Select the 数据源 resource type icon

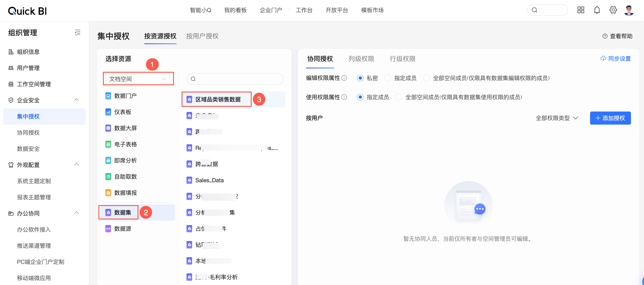108,229
